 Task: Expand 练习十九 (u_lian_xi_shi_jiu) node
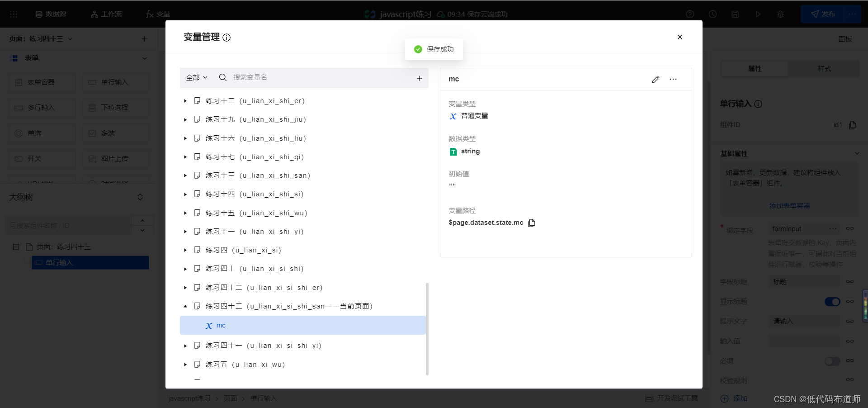[185, 120]
